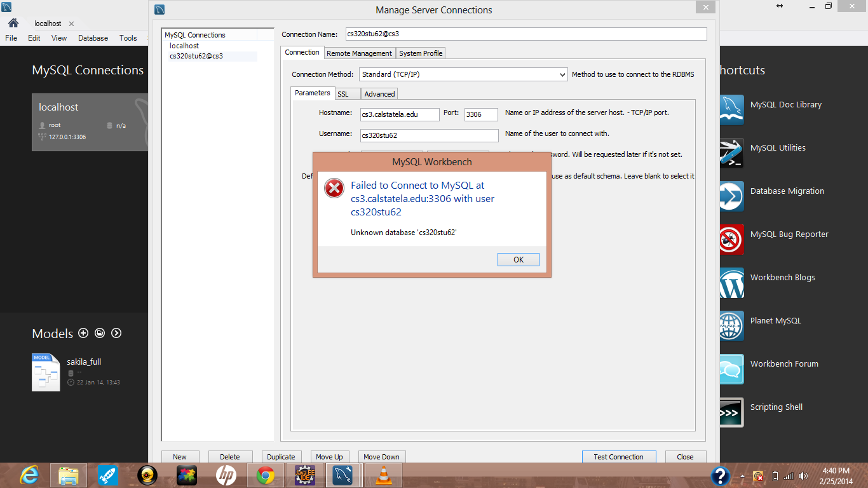This screenshot has height=488, width=868.
Task: Launch the Database Migration icon
Action: click(731, 196)
